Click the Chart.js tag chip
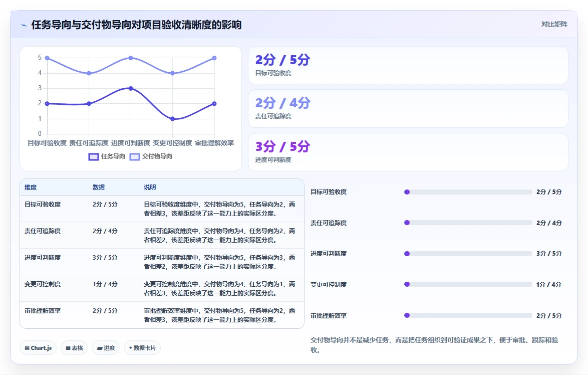Viewport: 588px width, 375px height. (38, 348)
